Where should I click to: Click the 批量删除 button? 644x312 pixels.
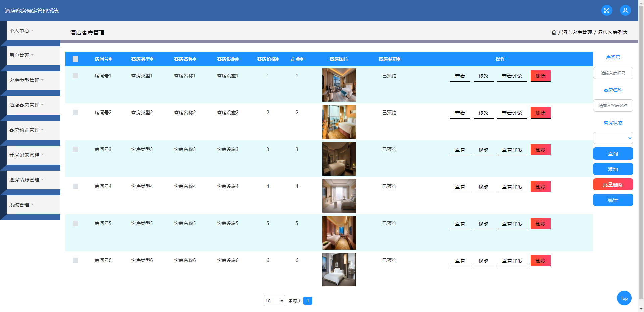pos(613,184)
